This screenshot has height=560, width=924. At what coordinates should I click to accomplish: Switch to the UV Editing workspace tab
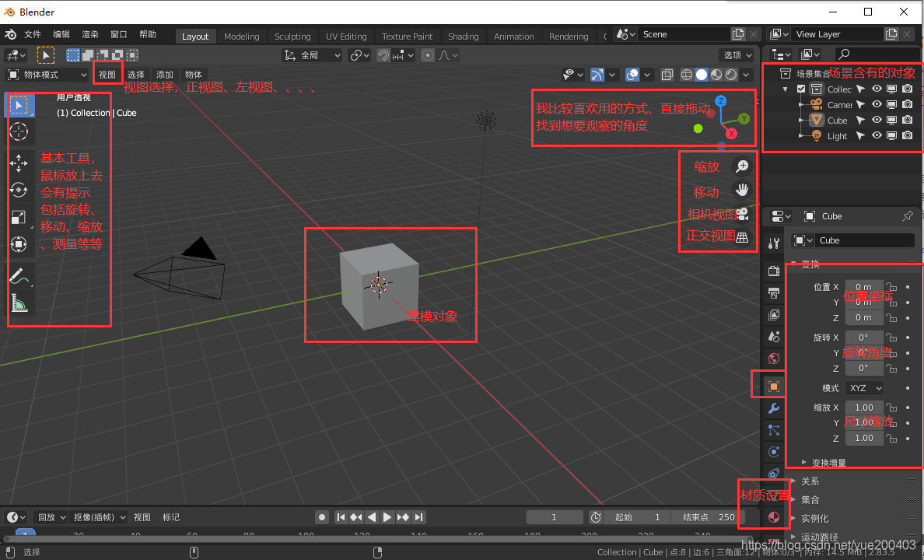pyautogui.click(x=346, y=36)
